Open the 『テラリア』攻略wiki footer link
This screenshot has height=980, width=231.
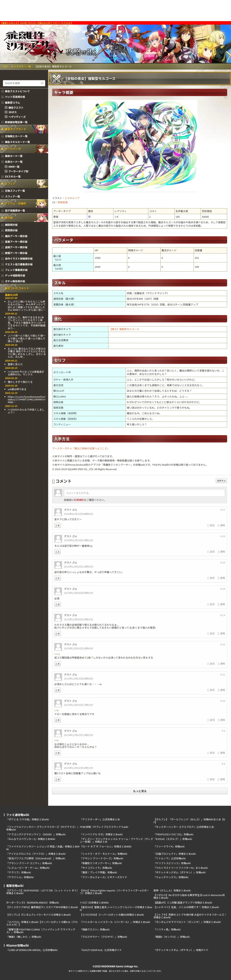(19, 872)
